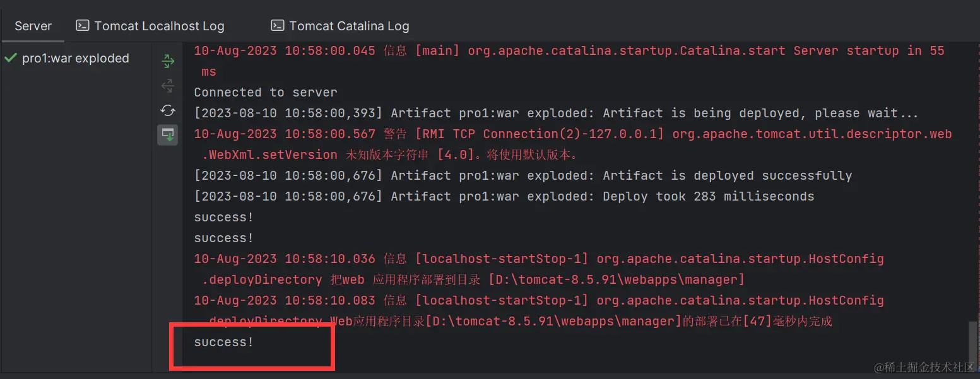Select the pro1:war exploded artifact
Screen dimensions: 980x379
pyautogui.click(x=76, y=58)
